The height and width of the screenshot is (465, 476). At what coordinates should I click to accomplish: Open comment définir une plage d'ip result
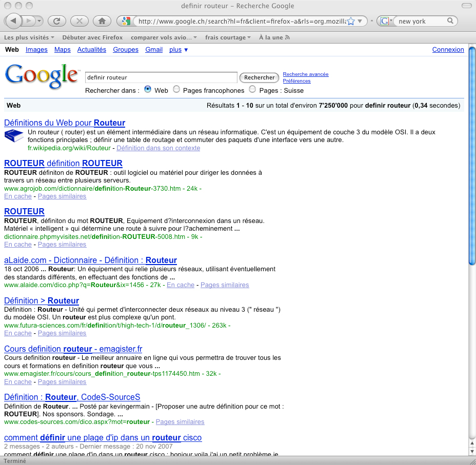point(103,438)
